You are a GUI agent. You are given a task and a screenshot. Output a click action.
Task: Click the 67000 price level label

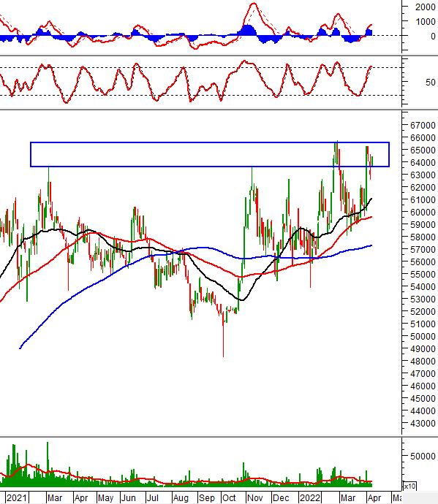tap(423, 126)
